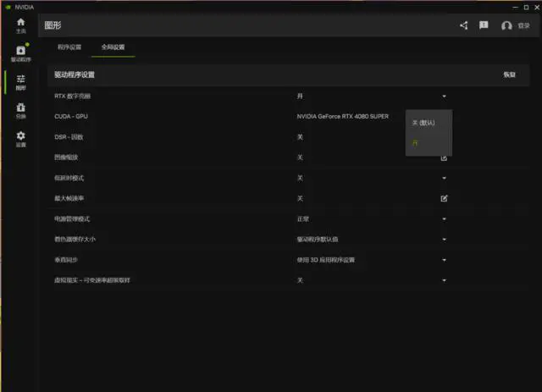Choose 关 (默认) in the open dropdown list
Image resolution: width=542 pixels, height=392 pixels.
(429, 123)
